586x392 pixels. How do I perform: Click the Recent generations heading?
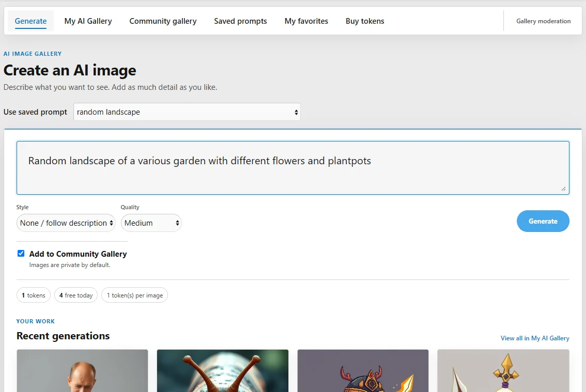63,336
